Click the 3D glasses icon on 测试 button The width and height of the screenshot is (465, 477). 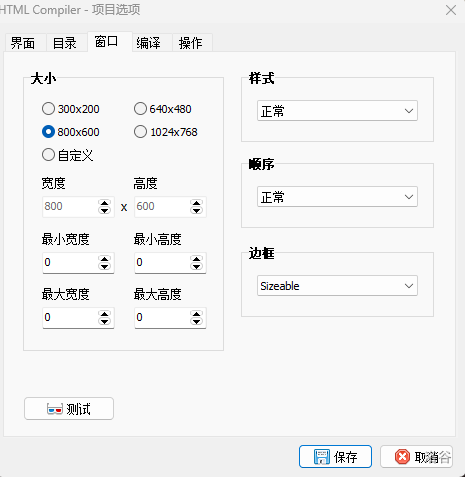pyautogui.click(x=55, y=409)
